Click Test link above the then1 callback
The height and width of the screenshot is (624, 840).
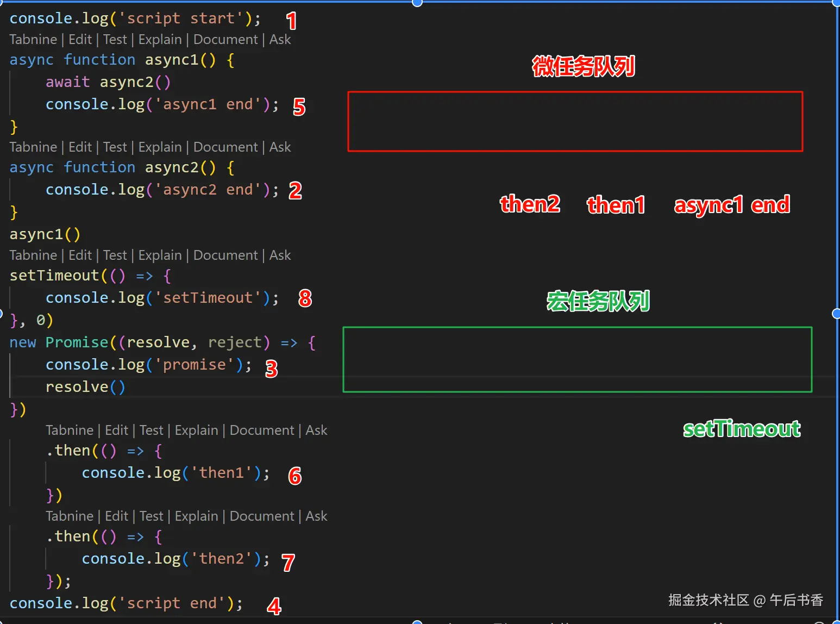[x=152, y=430]
